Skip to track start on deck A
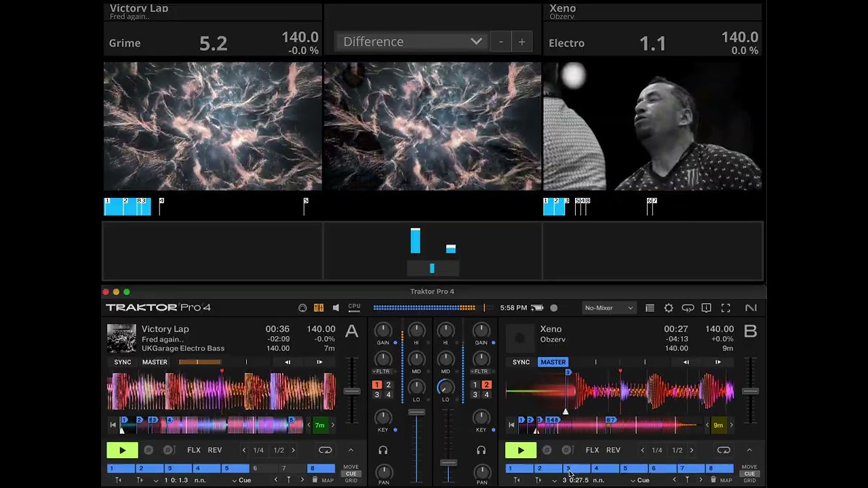The height and width of the screenshot is (488, 868). [113, 425]
